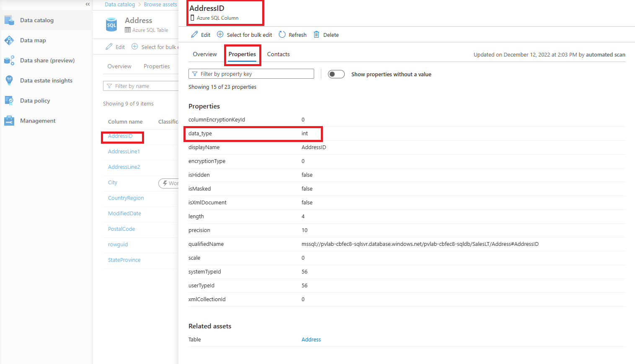The image size is (635, 364).
Task: Click the Edit pencil for AddressID
Action: [194, 35]
